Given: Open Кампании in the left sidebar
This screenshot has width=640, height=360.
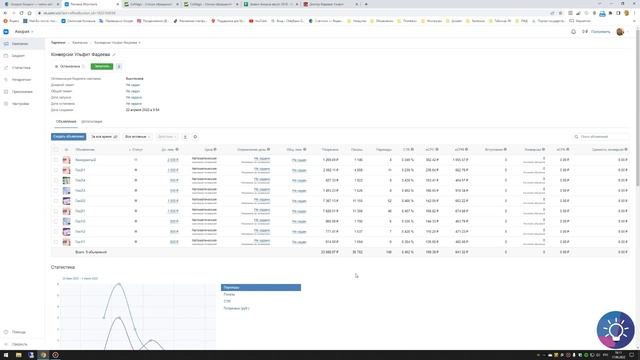Looking at the screenshot, I should (x=22, y=44).
